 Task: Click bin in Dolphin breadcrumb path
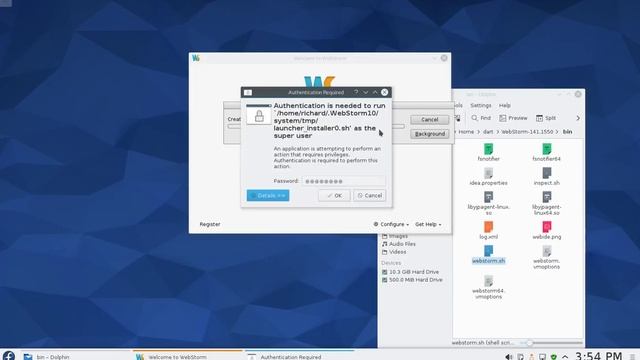[567, 132]
